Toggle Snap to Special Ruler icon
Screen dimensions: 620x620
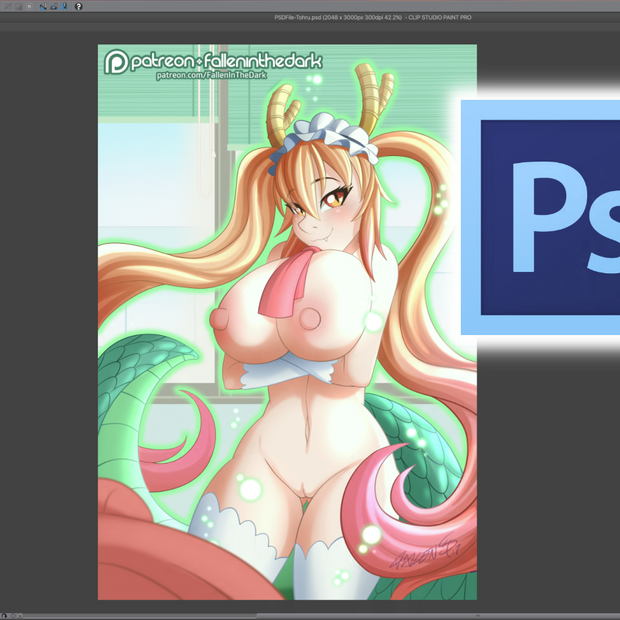point(54,6)
